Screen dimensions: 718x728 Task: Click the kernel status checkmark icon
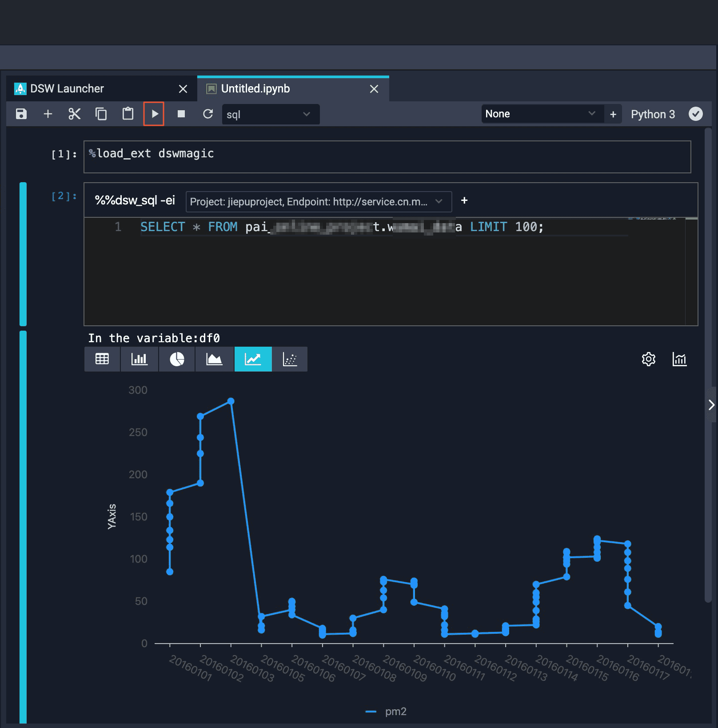click(x=696, y=114)
